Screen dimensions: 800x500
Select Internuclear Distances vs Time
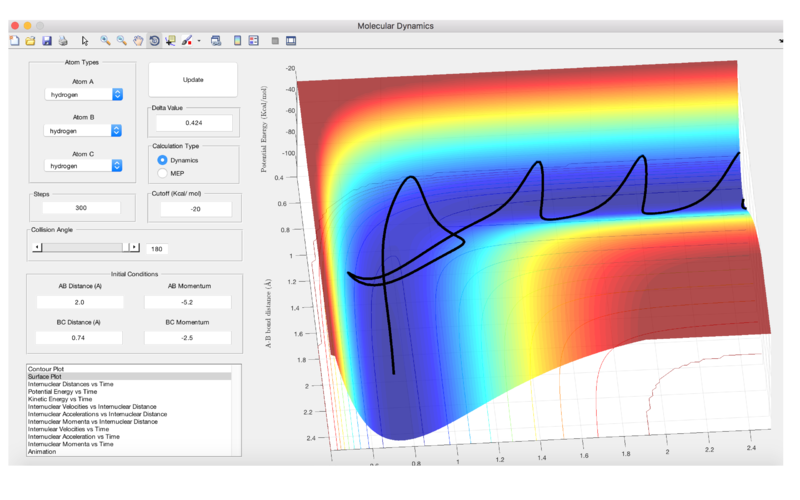click(129, 384)
